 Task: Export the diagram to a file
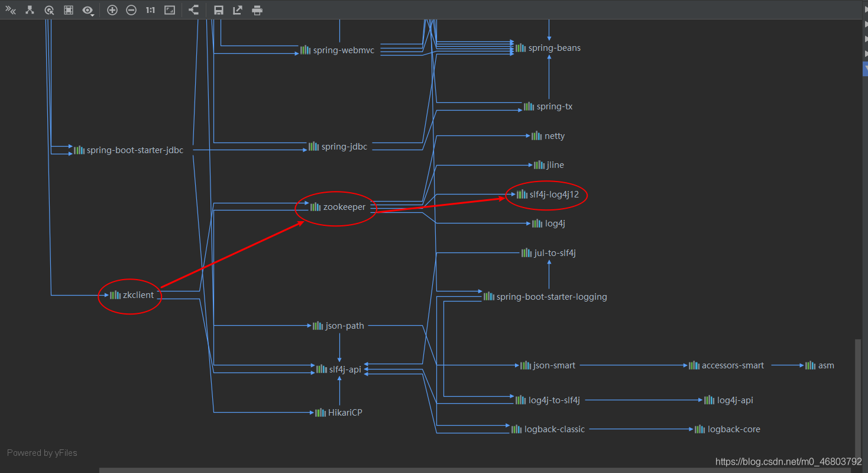[x=238, y=10]
